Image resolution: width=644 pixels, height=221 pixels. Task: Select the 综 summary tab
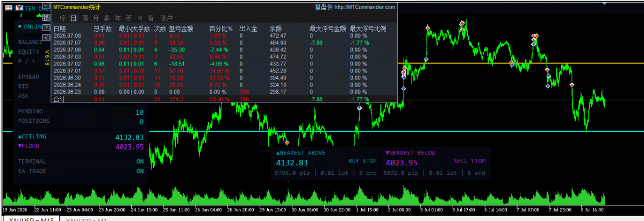[62, 18]
